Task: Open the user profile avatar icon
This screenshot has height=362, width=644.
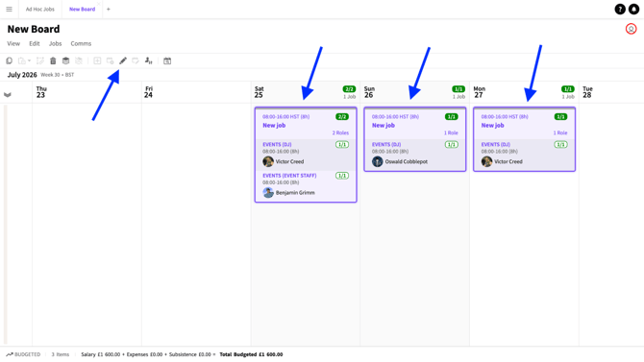Action: pyautogui.click(x=632, y=29)
